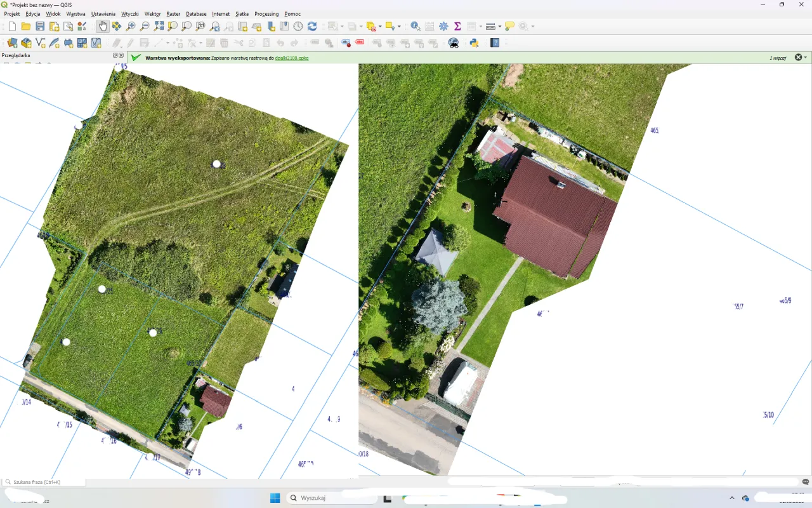The width and height of the screenshot is (812, 508).
Task: Open the dzialki2108.gpkg link in message bar
Action: click(x=291, y=58)
